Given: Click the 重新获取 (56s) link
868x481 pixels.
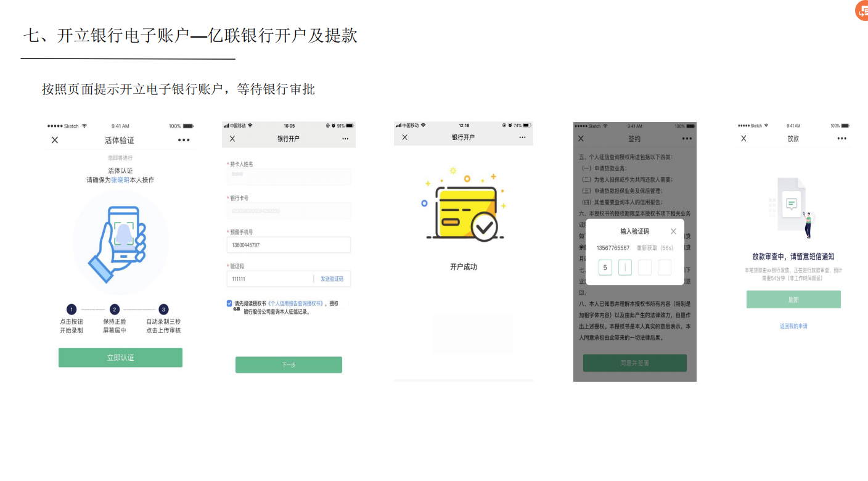Looking at the screenshot, I should (655, 248).
